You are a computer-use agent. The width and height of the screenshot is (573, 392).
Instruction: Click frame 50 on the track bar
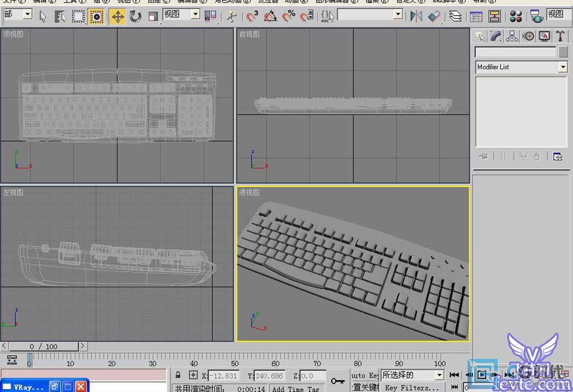coord(235,363)
